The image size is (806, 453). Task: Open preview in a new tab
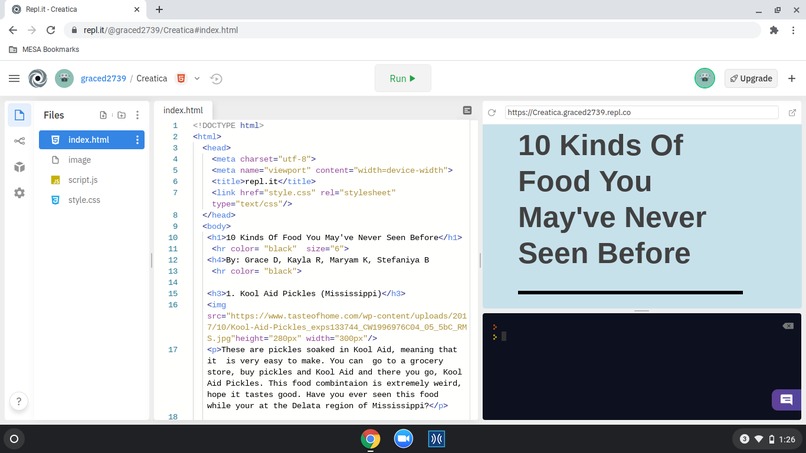pos(792,113)
